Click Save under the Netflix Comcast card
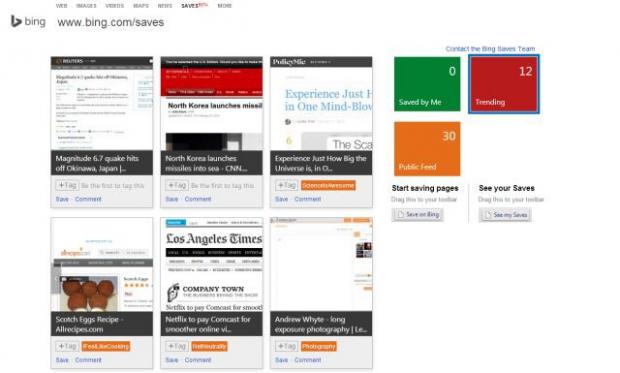 tap(172, 360)
